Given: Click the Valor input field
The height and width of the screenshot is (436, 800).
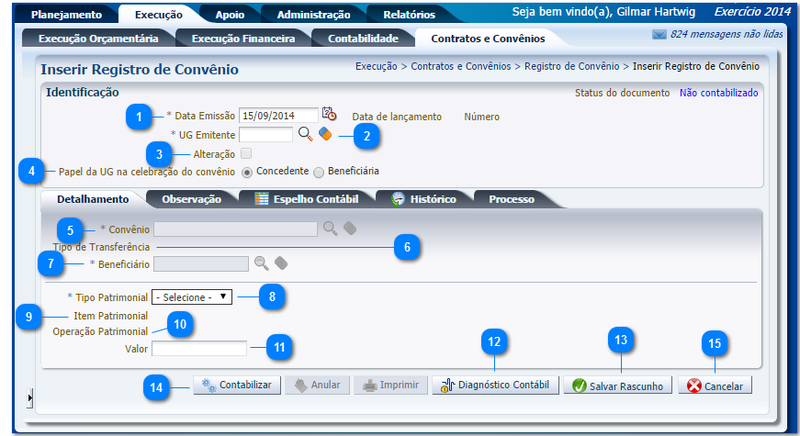Looking at the screenshot, I should (x=199, y=349).
